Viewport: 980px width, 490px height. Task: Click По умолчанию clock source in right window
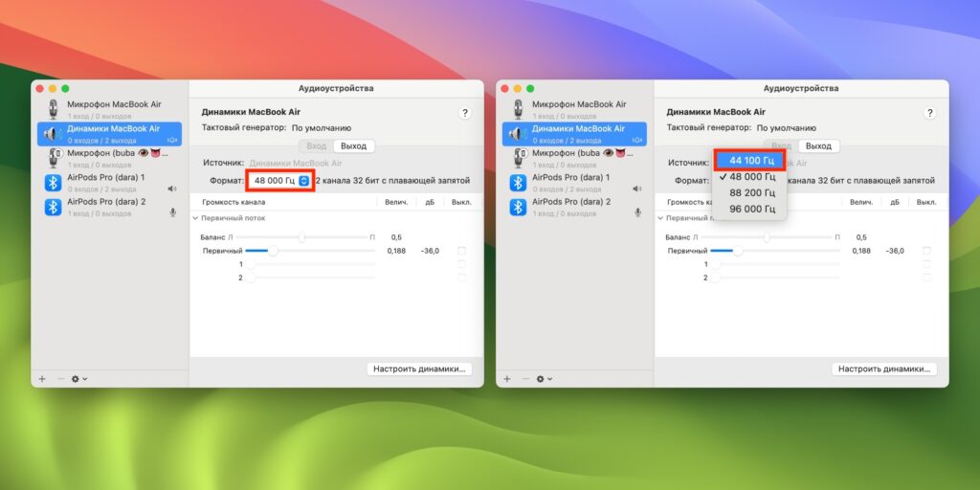click(787, 127)
